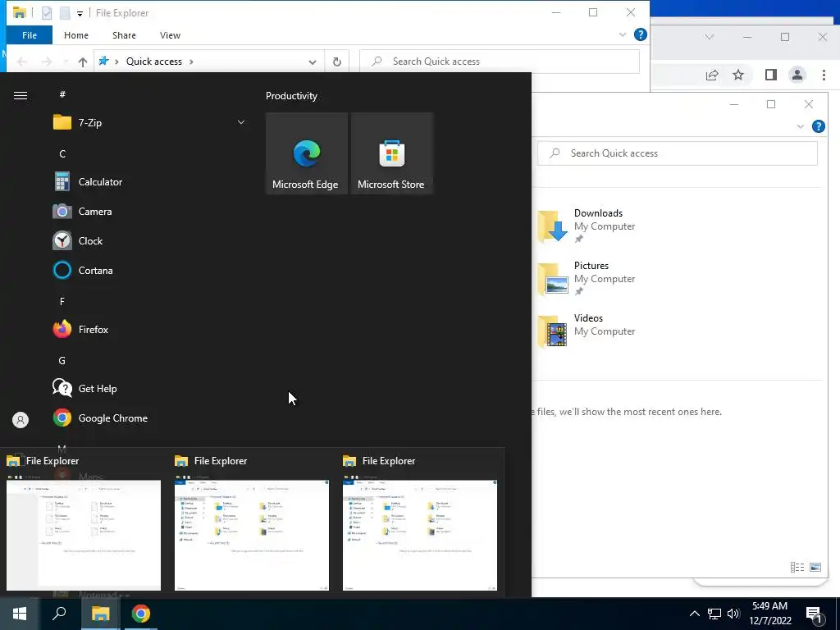Image resolution: width=840 pixels, height=630 pixels.
Task: Open taskbar search icon
Action: [59, 614]
